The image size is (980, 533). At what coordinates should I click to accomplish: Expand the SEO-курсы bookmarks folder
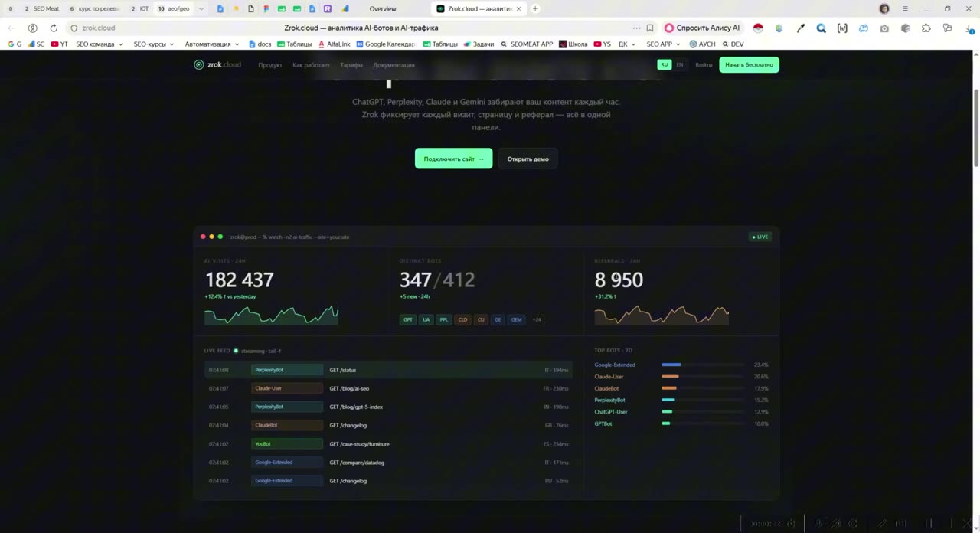tap(154, 44)
